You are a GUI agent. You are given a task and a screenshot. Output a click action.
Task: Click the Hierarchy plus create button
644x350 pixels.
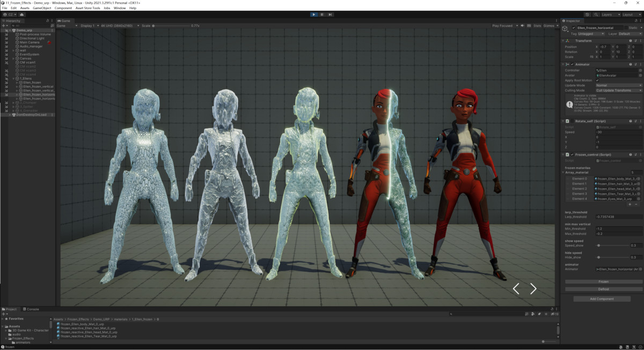pos(4,26)
